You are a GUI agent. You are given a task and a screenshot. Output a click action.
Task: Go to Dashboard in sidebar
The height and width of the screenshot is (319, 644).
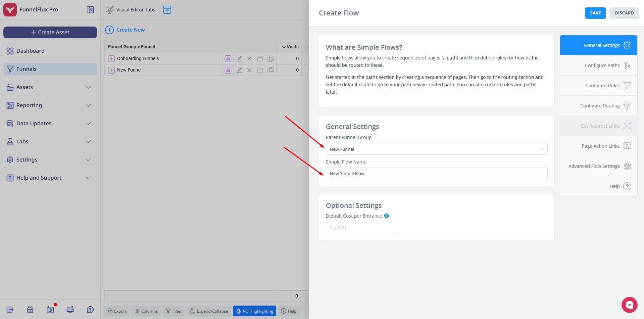pos(50,51)
